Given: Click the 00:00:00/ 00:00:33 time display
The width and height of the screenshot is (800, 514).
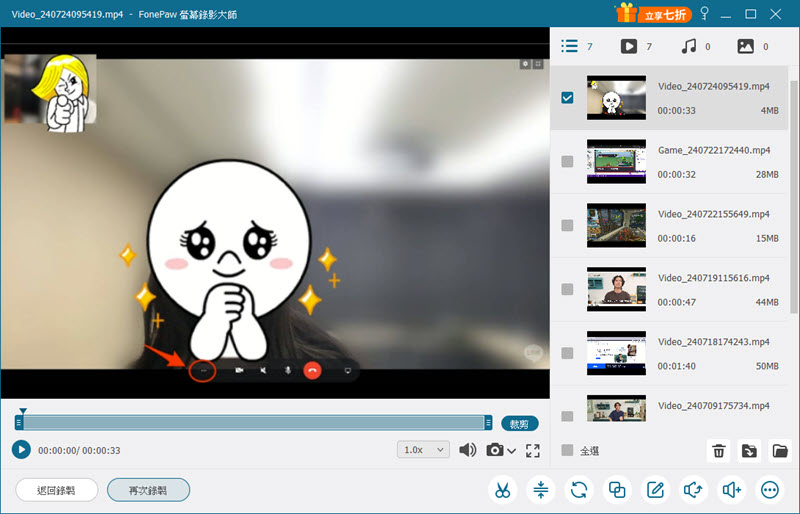Looking at the screenshot, I should pos(79,450).
